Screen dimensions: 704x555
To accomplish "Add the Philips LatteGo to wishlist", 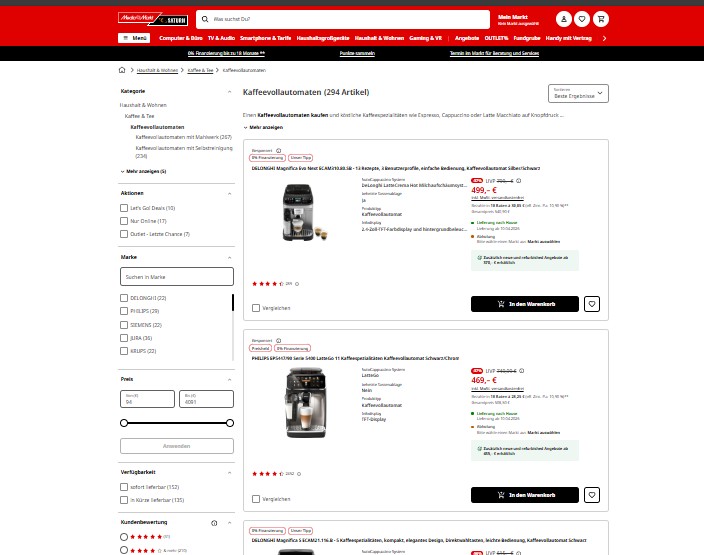I will point(592,495).
